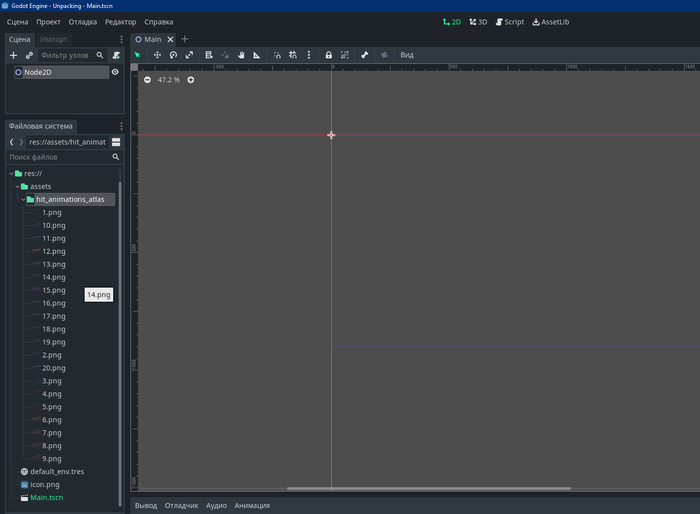
Task: Select the Node2D node
Action: click(61, 72)
